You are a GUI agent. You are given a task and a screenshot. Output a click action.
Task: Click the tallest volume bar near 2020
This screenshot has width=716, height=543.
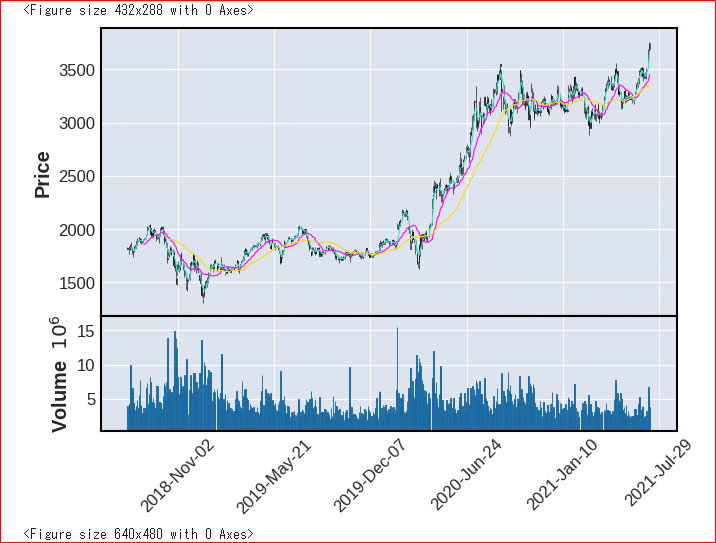pos(397,379)
